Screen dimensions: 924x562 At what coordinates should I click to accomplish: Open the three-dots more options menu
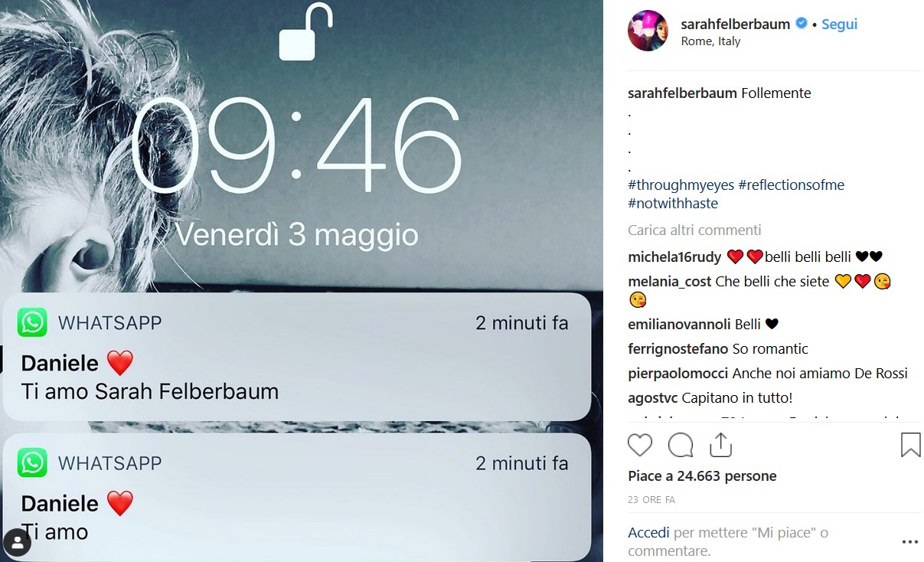point(909,541)
